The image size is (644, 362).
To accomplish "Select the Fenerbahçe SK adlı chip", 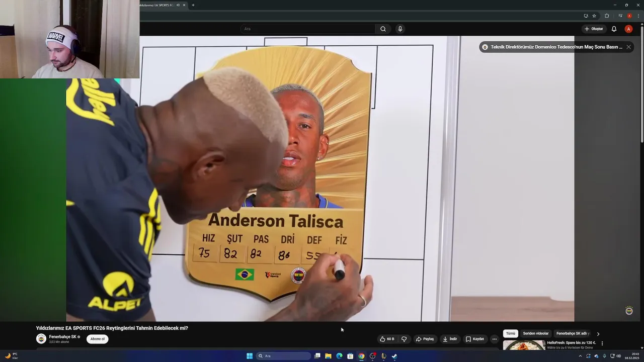I will (573, 333).
